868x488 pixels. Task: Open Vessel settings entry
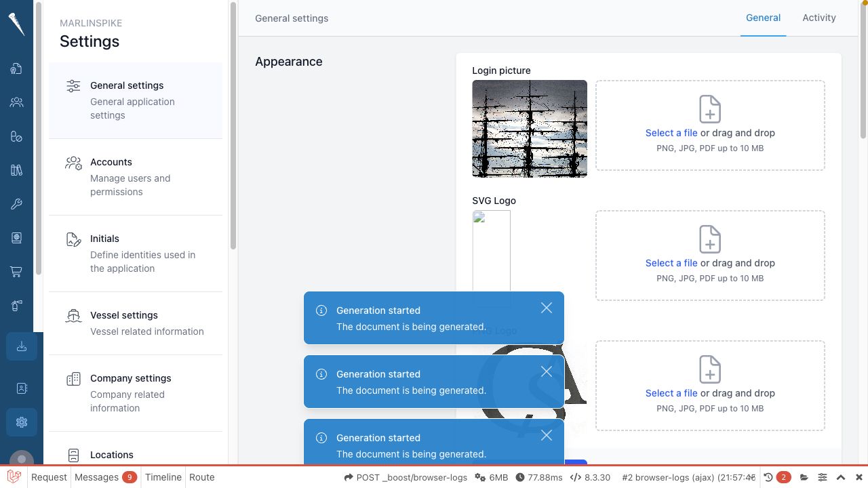[x=136, y=323]
